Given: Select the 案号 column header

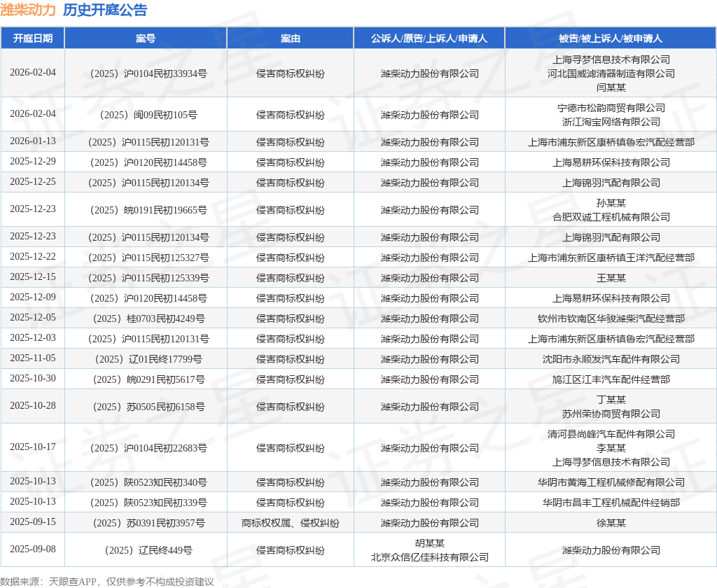Looking at the screenshot, I should click(146, 38).
